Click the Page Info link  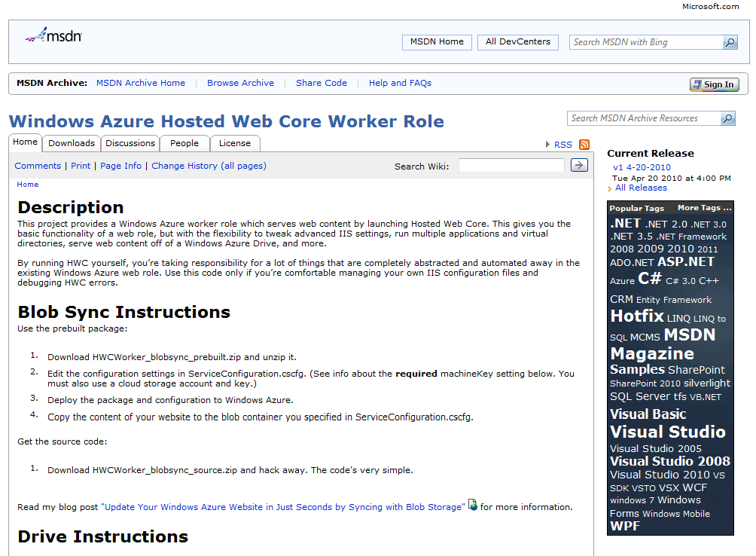[x=121, y=166]
